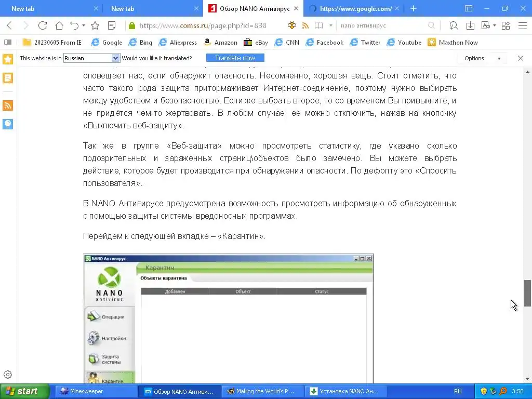Open the notes icon in the toolbar

tap(112, 25)
